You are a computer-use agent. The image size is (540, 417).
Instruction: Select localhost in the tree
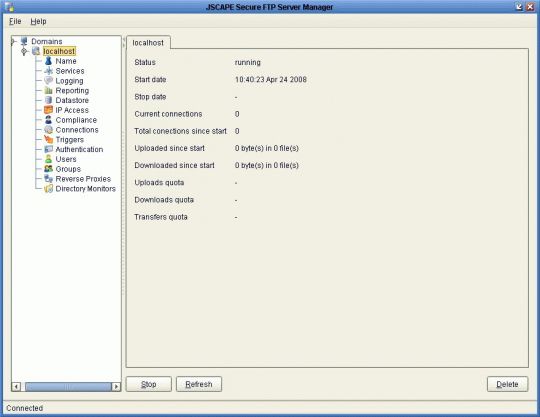click(x=59, y=51)
